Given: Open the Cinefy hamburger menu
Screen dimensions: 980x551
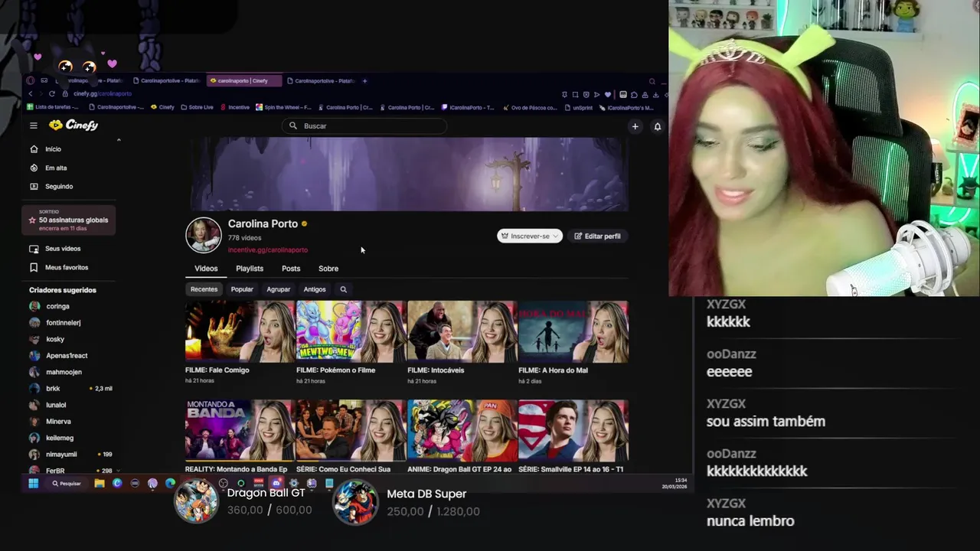Looking at the screenshot, I should [33, 126].
